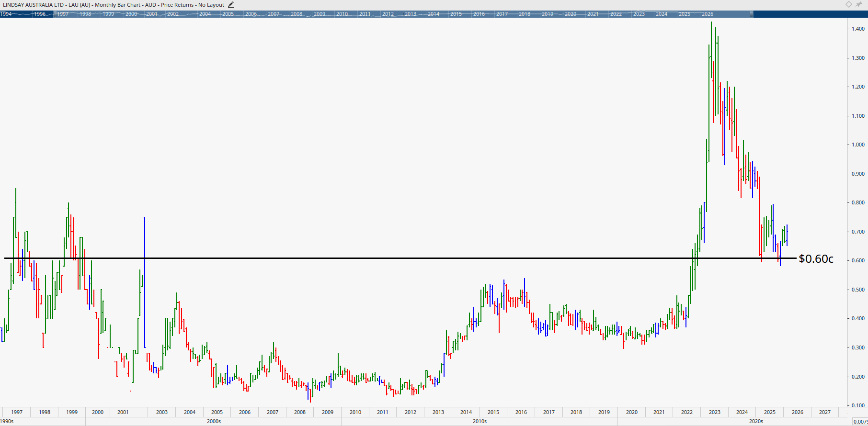
Task: Select the 2000s decade band
Action: click(x=214, y=421)
